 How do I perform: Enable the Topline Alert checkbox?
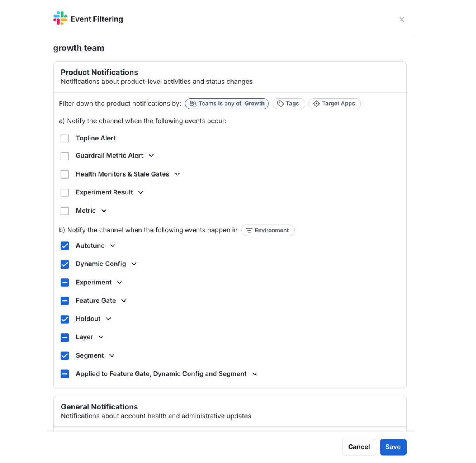(x=64, y=138)
